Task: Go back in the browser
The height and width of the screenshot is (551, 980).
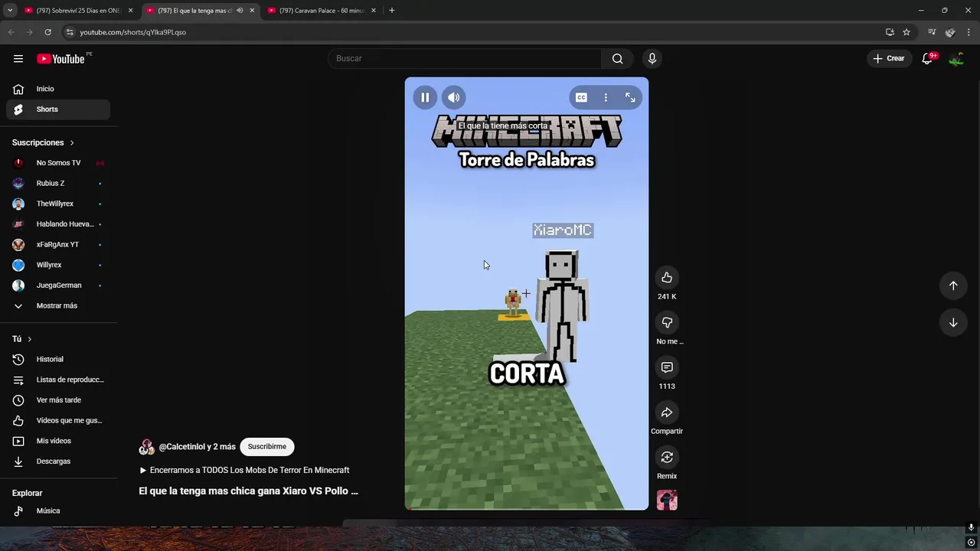Action: 11,32
